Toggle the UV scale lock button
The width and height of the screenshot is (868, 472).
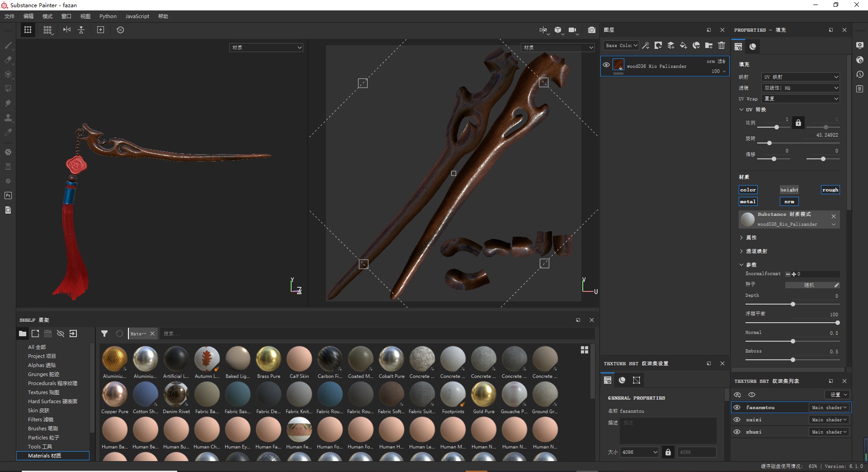[798, 123]
